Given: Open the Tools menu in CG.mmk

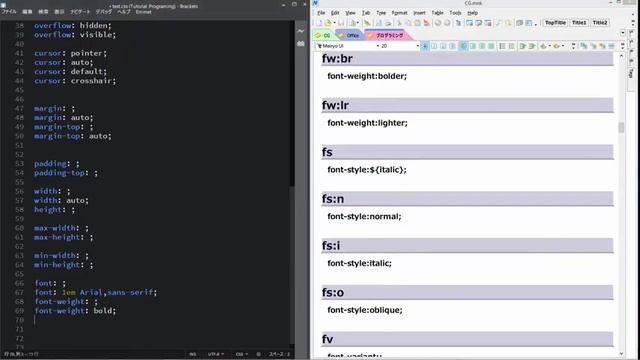Looking at the screenshot, I should coord(455,13).
